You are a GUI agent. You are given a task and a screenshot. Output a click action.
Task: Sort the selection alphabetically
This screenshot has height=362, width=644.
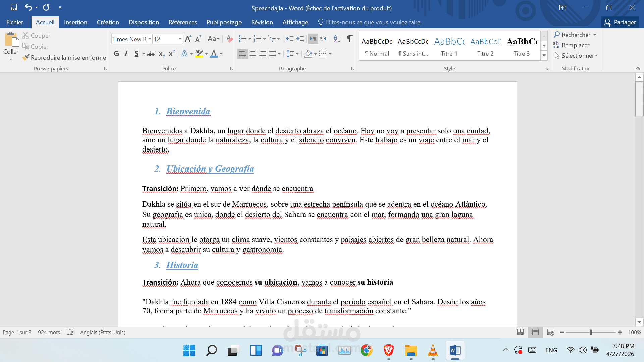tap(337, 39)
